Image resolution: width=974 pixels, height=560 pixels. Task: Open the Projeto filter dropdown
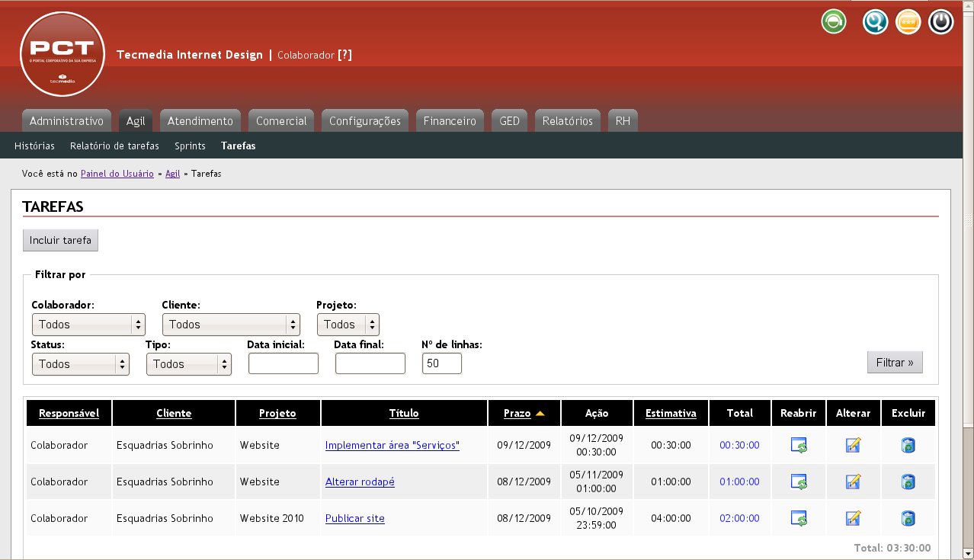[348, 325]
